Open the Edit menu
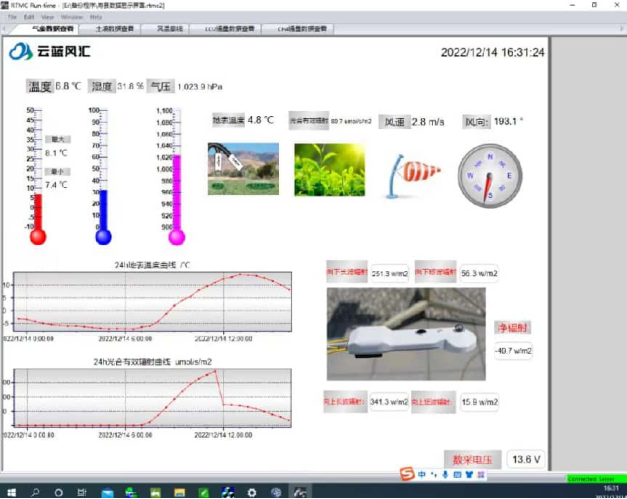 (29, 17)
